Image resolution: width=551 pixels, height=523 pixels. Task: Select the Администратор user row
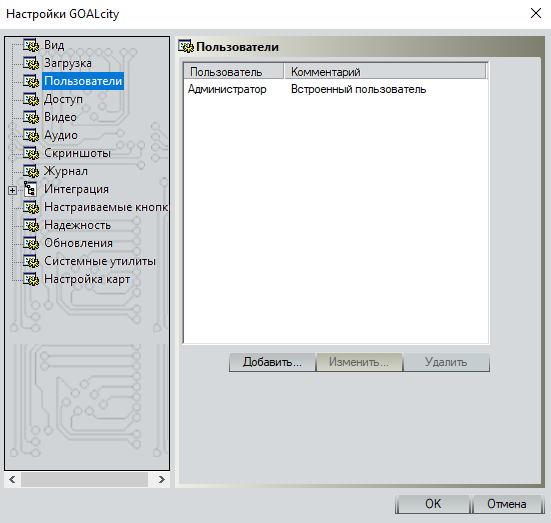[x=227, y=89]
